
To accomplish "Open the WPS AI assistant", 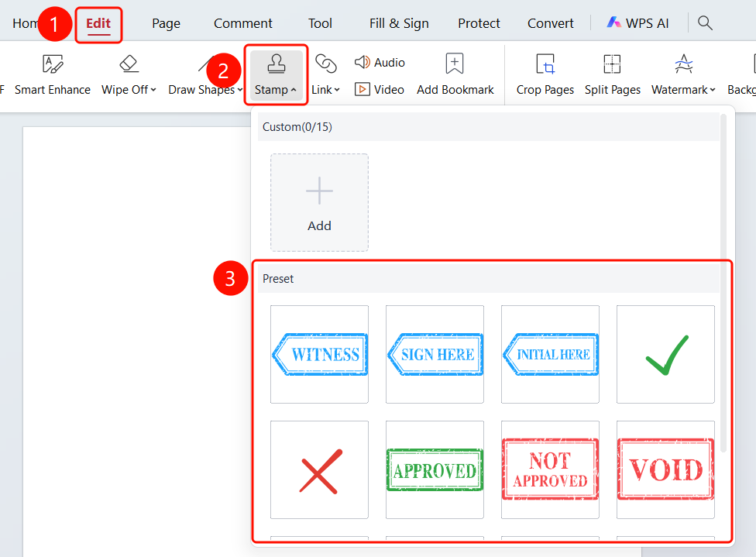I will click(x=637, y=22).
